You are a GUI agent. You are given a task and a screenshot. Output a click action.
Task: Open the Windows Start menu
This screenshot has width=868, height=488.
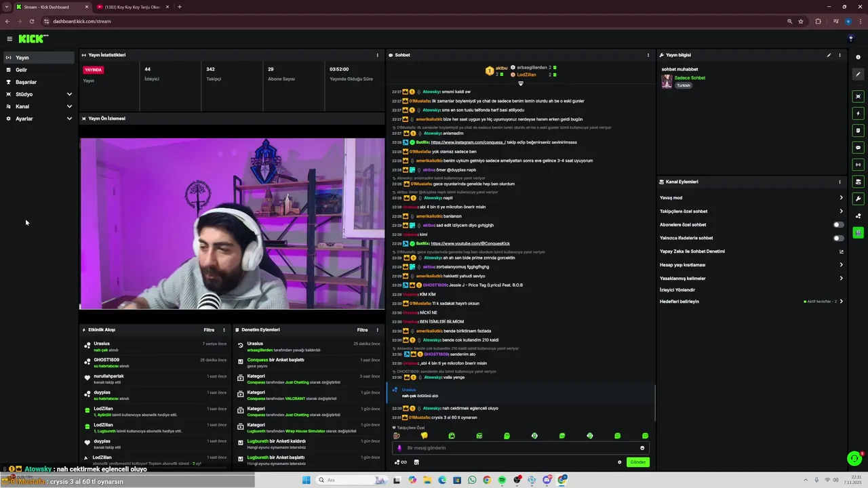(306, 480)
